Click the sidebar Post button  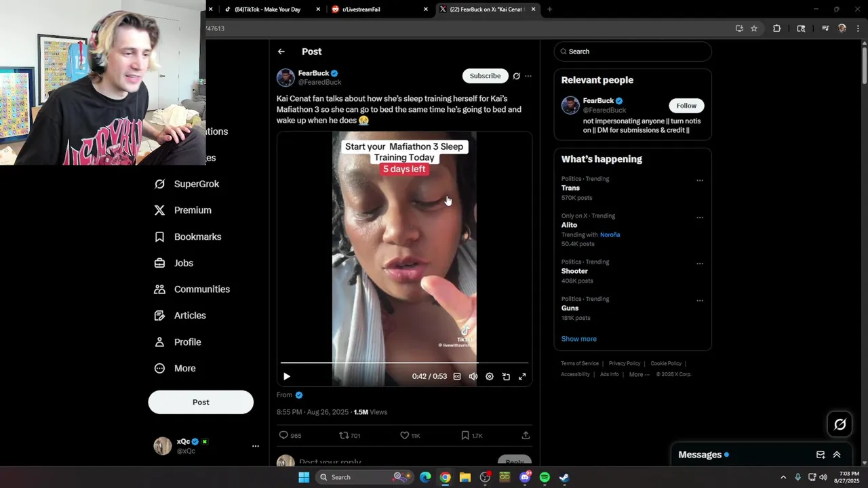[201, 402]
